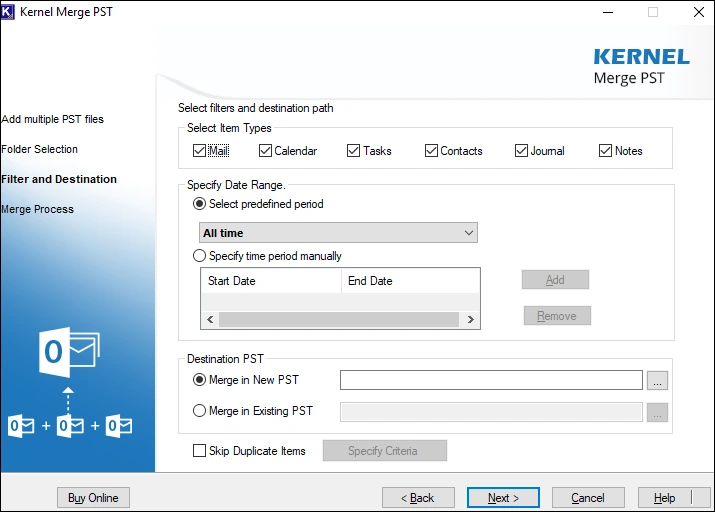Open the All time period dropdown
The width and height of the screenshot is (715, 512).
pyautogui.click(x=338, y=233)
